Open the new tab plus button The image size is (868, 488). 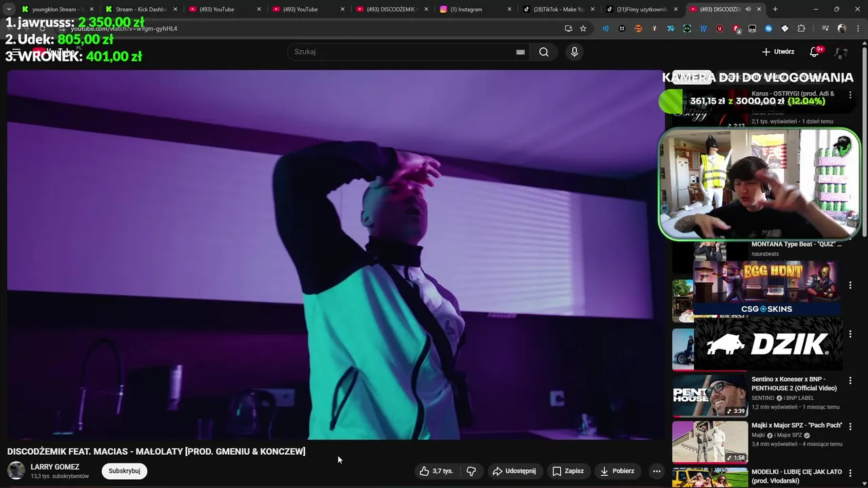coord(775,9)
